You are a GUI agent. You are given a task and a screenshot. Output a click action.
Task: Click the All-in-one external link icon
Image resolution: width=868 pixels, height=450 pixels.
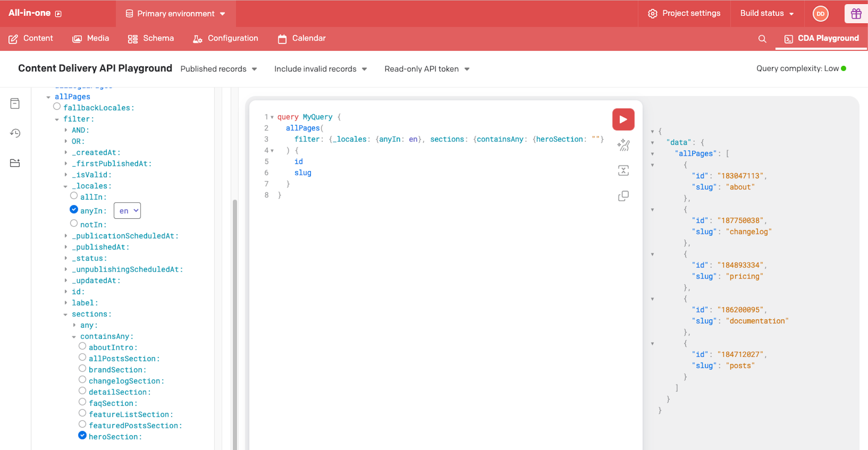(x=58, y=14)
